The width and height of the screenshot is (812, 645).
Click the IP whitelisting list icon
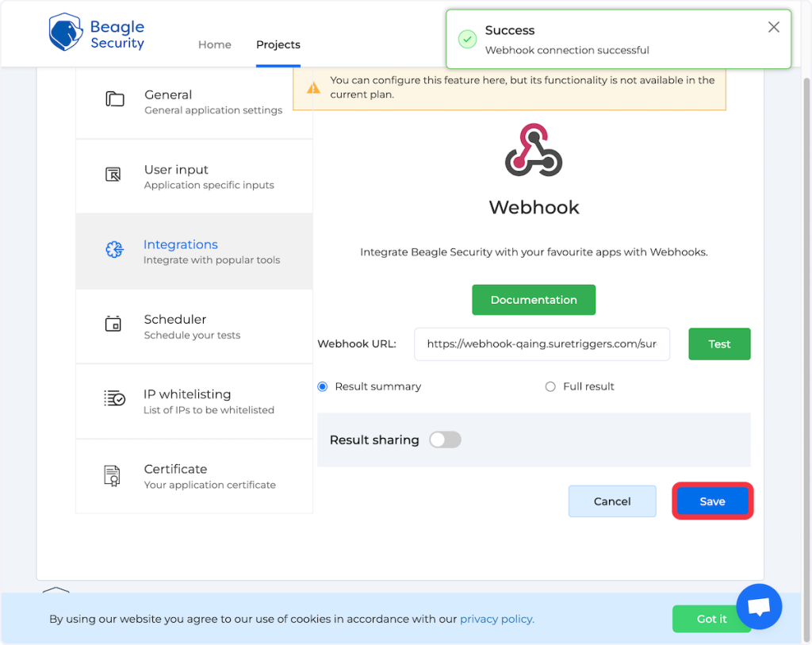(x=114, y=399)
